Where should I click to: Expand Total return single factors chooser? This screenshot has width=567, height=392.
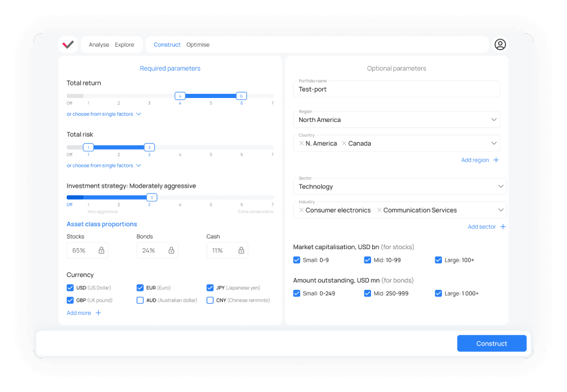[104, 114]
